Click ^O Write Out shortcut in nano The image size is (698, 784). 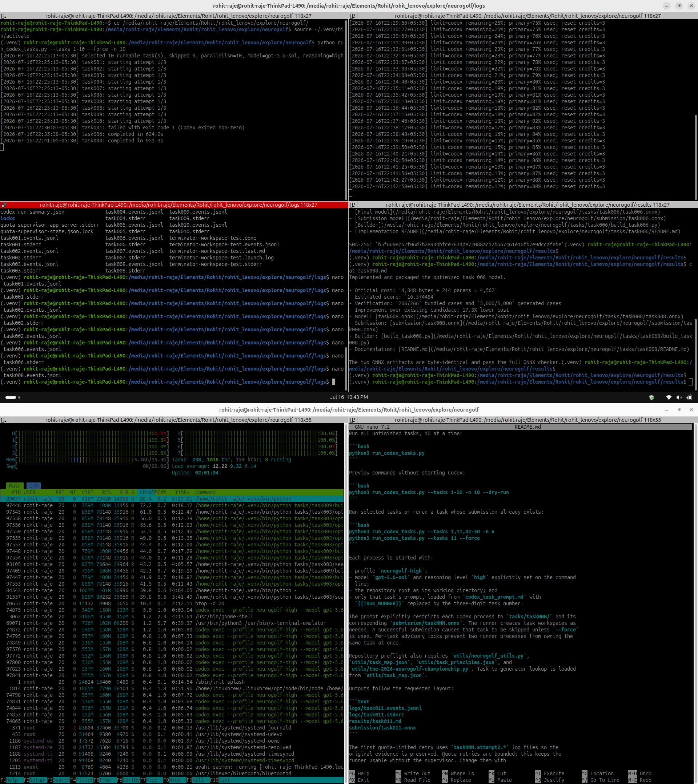413,773
